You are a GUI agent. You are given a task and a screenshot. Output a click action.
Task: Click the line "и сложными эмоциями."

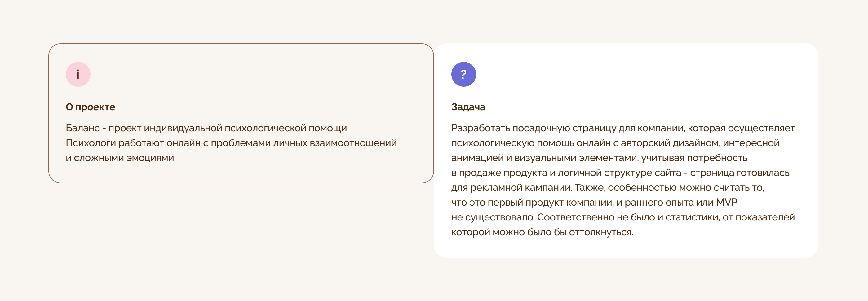(121, 158)
